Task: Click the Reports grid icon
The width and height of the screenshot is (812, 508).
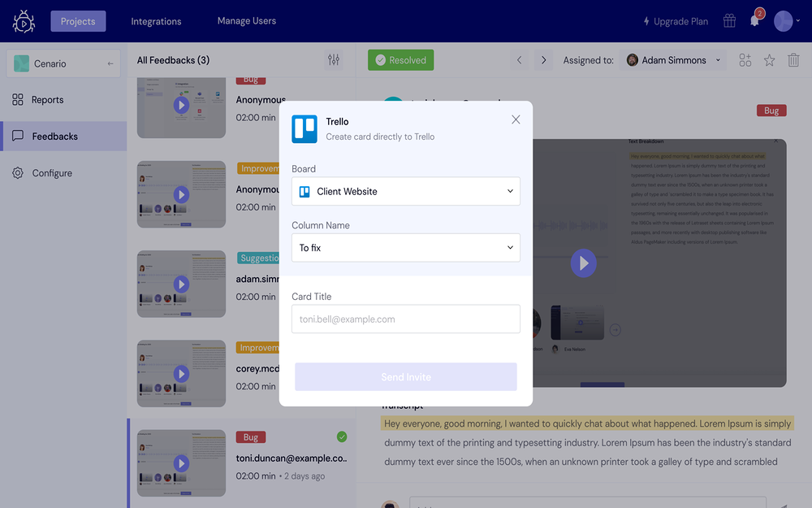Action: (18, 99)
